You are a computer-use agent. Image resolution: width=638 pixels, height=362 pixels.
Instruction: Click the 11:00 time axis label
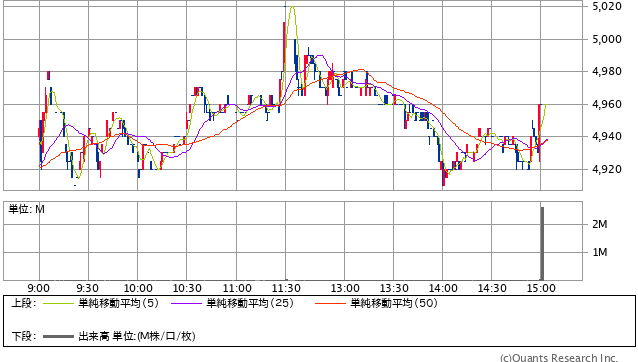point(237,288)
